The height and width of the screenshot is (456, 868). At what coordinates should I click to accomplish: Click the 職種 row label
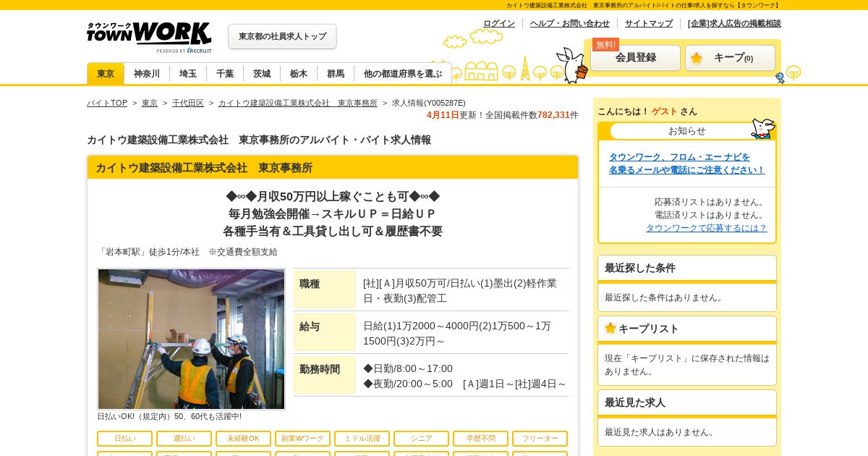tap(325, 290)
